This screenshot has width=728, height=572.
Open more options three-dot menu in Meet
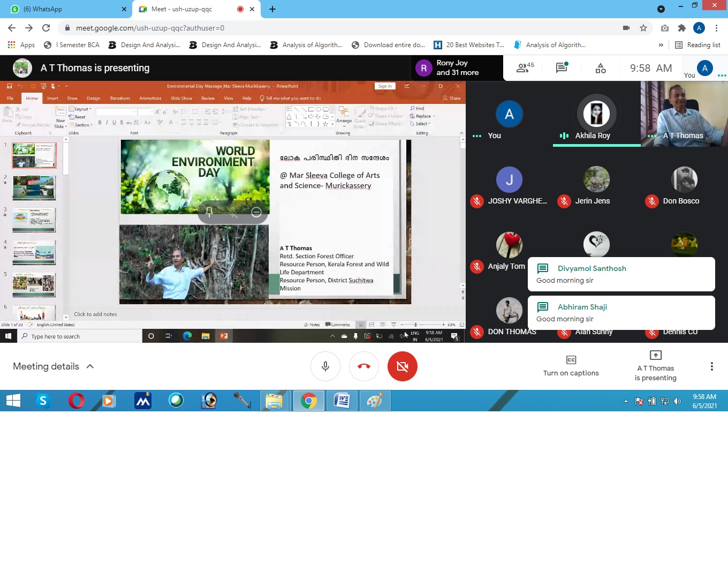pos(711,366)
